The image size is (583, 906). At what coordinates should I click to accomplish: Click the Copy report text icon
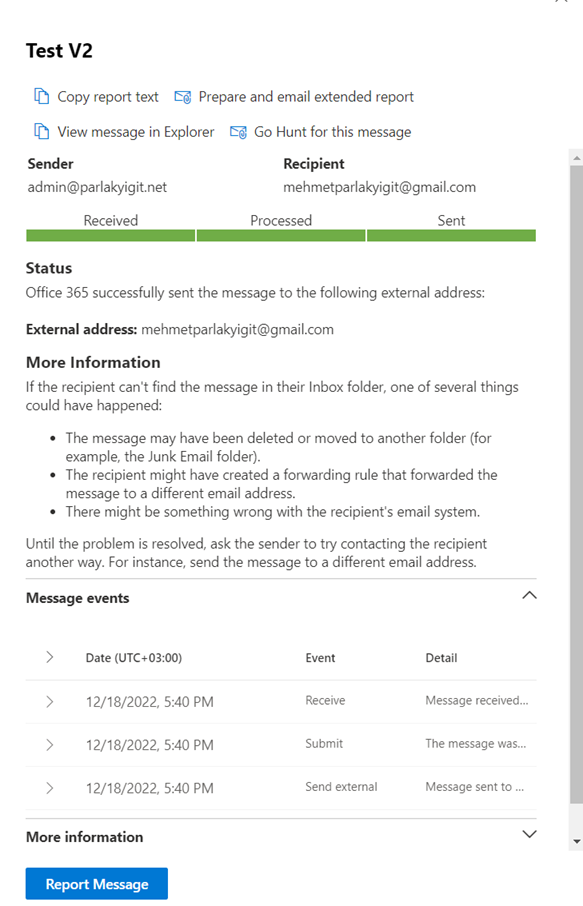click(41, 96)
